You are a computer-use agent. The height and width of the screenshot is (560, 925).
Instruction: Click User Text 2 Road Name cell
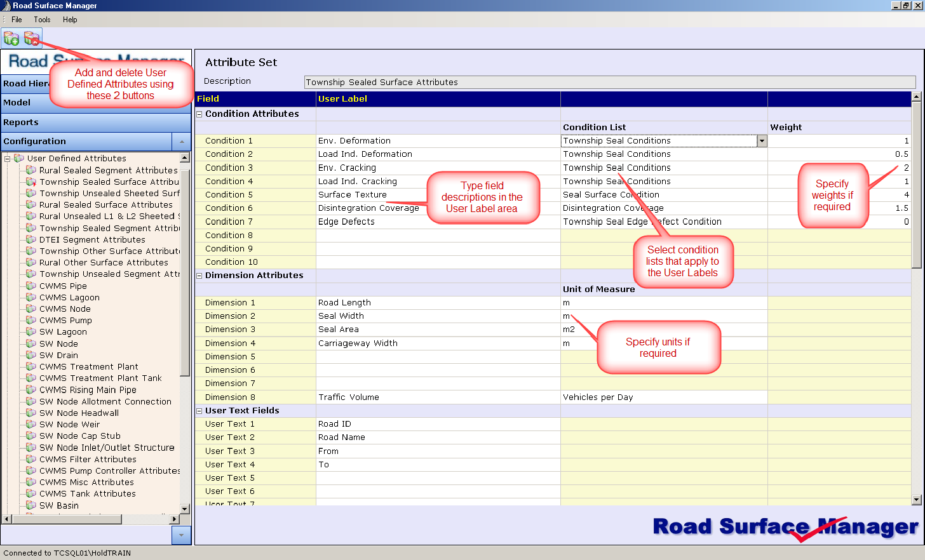[x=438, y=437]
